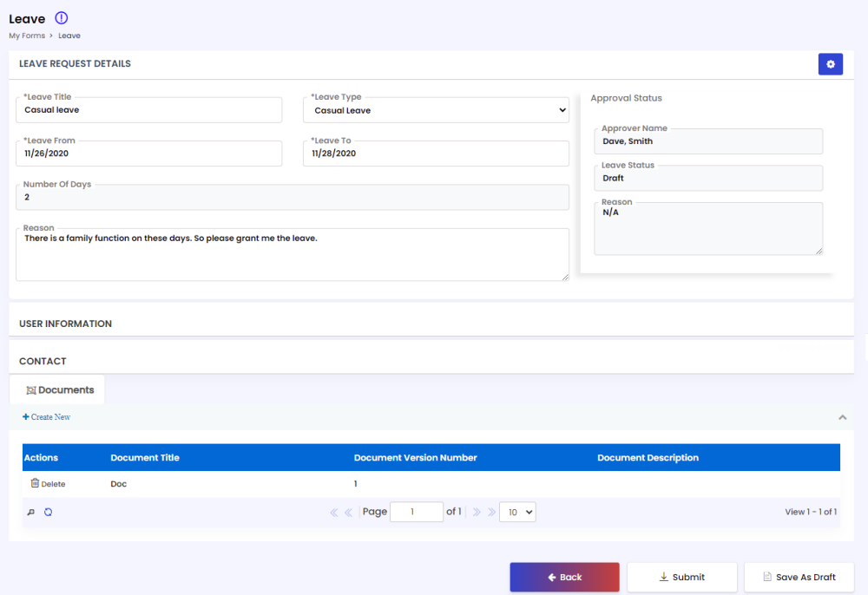Expand the User Information section
This screenshot has width=868, height=595.
coord(66,324)
